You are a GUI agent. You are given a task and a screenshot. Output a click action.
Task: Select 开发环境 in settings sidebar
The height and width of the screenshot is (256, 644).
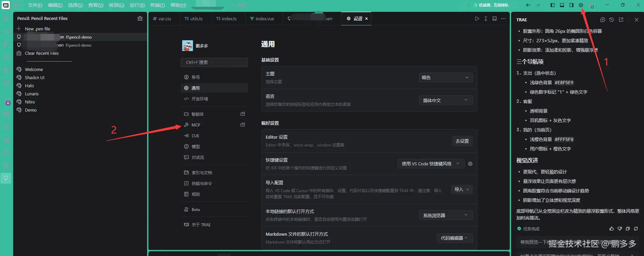click(x=214, y=99)
